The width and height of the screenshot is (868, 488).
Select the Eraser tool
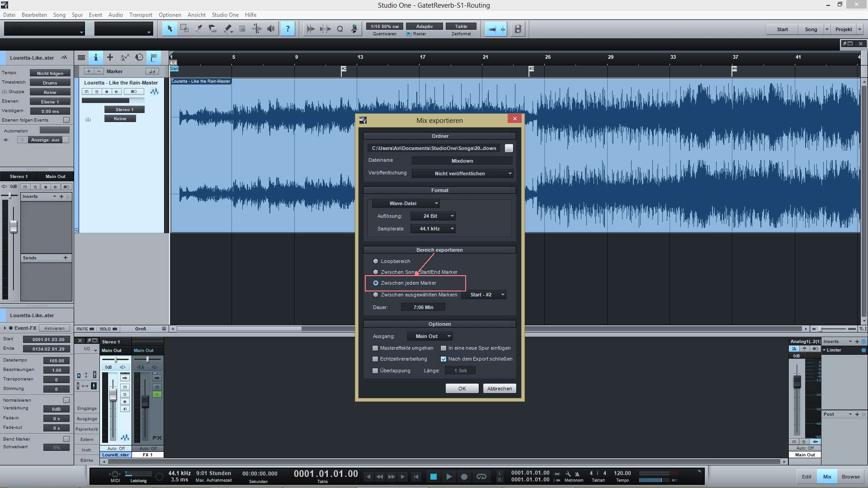point(213,29)
